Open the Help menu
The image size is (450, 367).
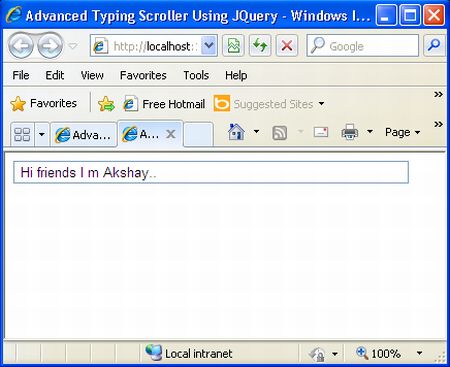click(236, 75)
